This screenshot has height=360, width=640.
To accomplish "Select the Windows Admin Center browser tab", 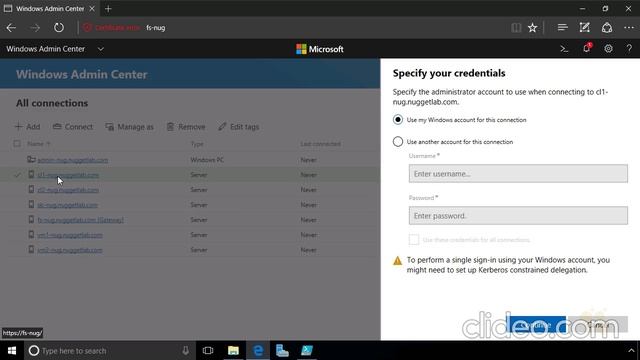I will (50, 9).
